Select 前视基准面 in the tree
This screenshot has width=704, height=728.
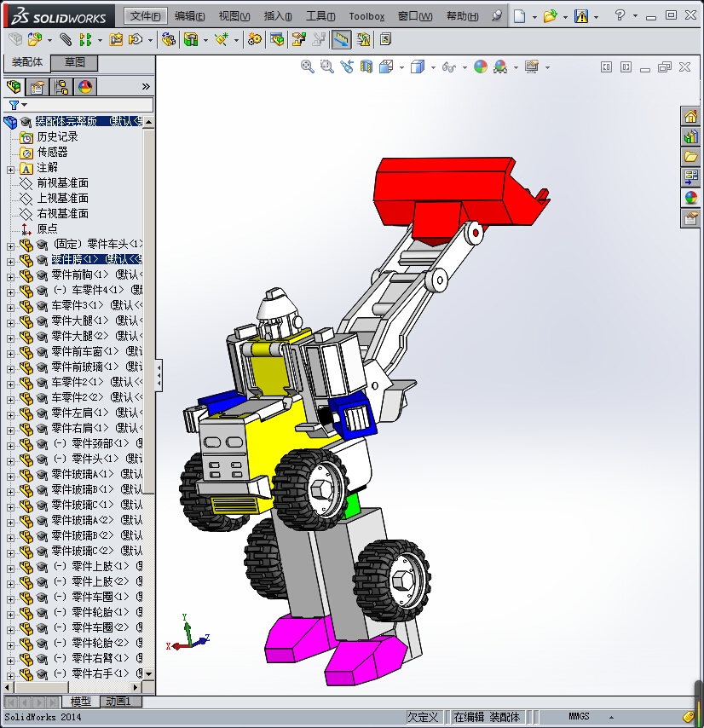[63, 183]
